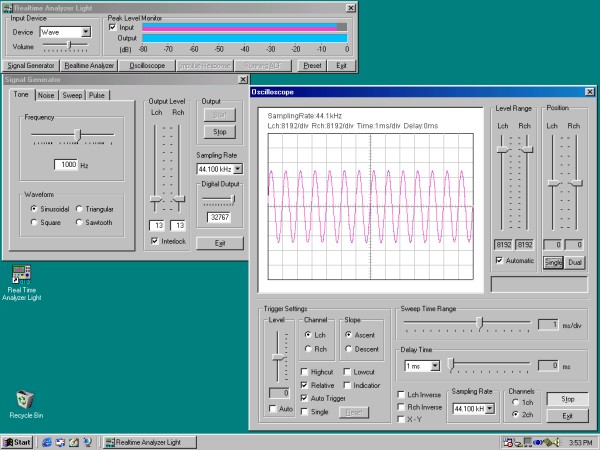Click Exit in Realtime Analyzer Light window
Viewport: 600px width, 450px height.
[341, 65]
